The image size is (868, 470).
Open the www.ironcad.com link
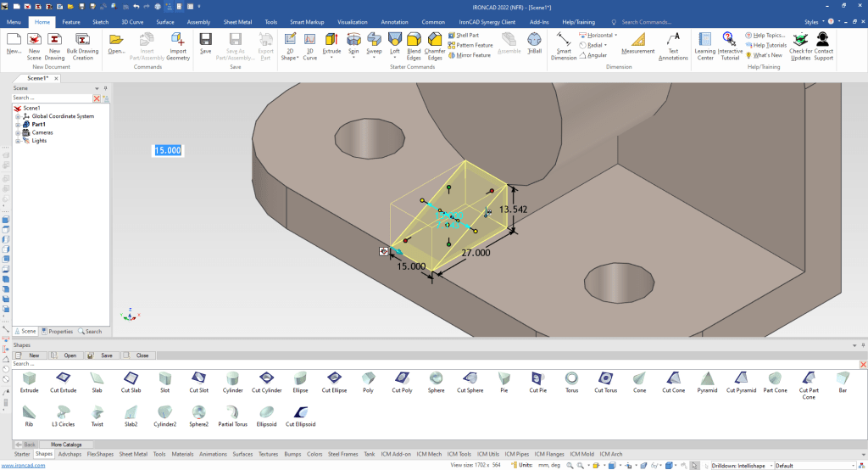click(23, 465)
